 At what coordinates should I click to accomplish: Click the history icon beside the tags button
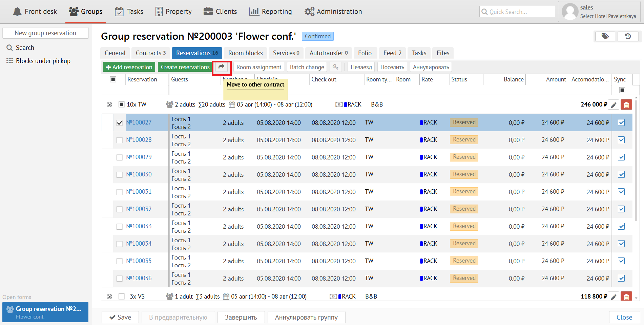[628, 36]
